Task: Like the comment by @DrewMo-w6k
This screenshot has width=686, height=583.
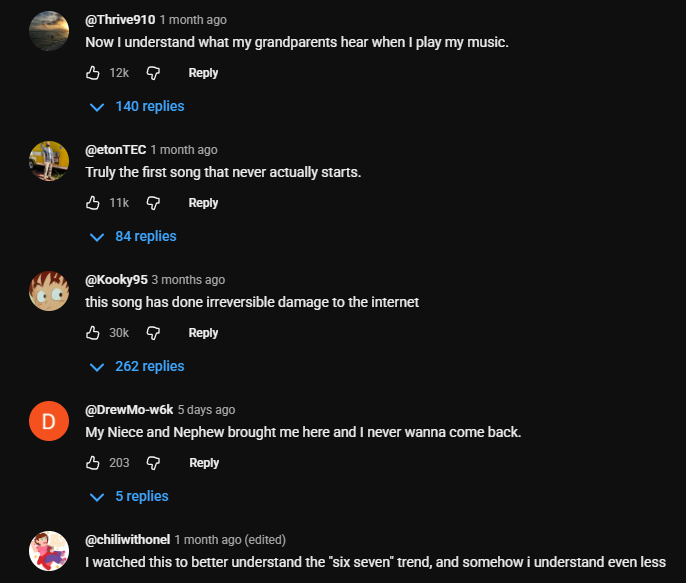Action: click(93, 463)
